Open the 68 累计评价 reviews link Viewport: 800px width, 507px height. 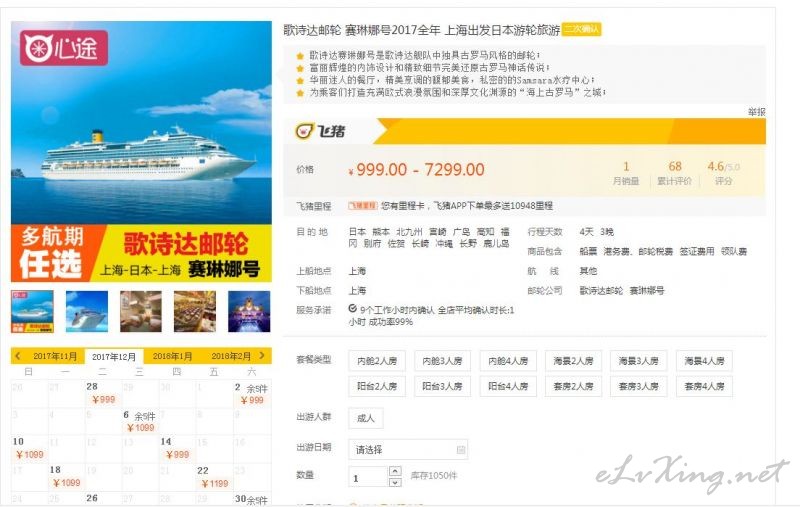674,173
